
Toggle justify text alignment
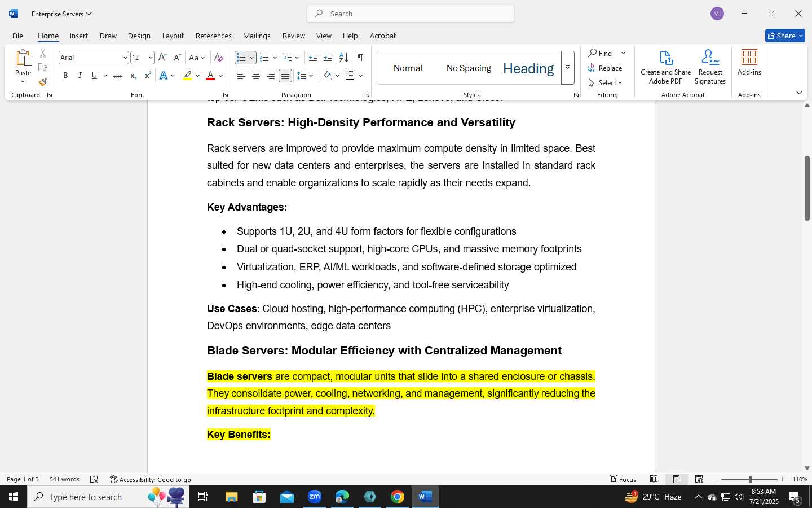(285, 76)
